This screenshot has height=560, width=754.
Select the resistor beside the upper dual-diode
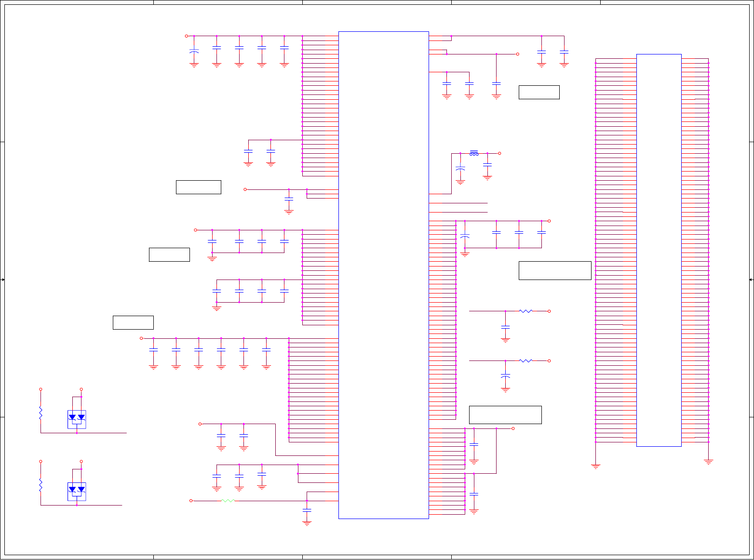click(x=40, y=413)
